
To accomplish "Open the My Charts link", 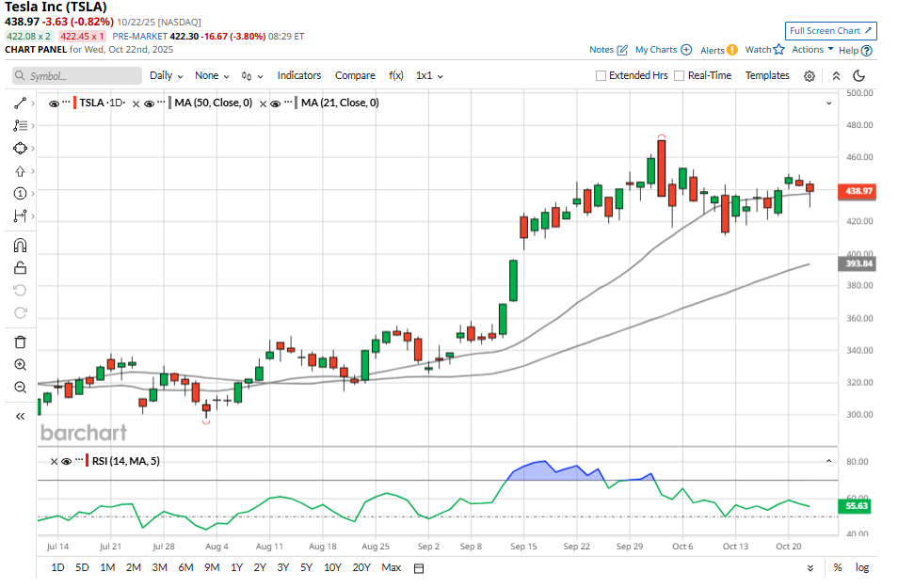I will click(663, 50).
